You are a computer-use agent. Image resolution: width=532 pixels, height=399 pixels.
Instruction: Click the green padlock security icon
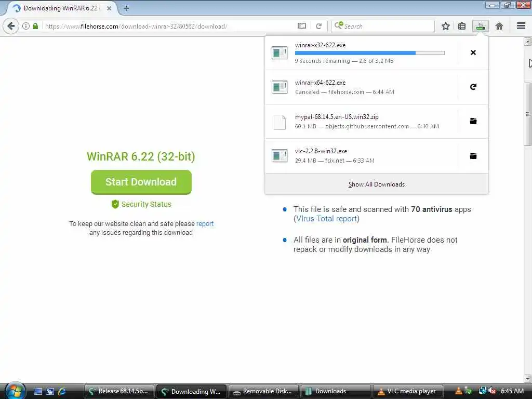(35, 26)
